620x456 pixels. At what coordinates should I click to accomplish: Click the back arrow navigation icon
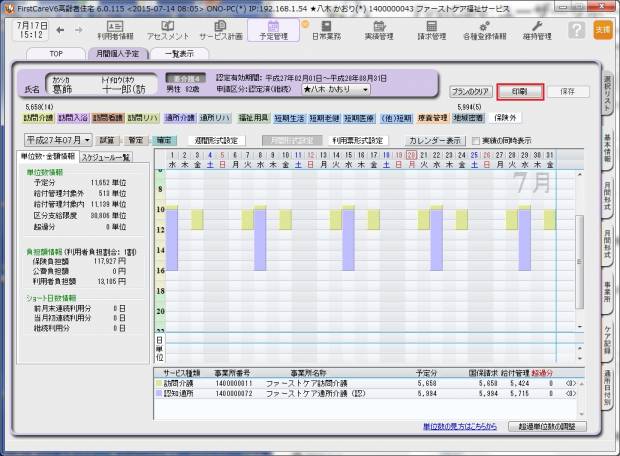[57, 30]
